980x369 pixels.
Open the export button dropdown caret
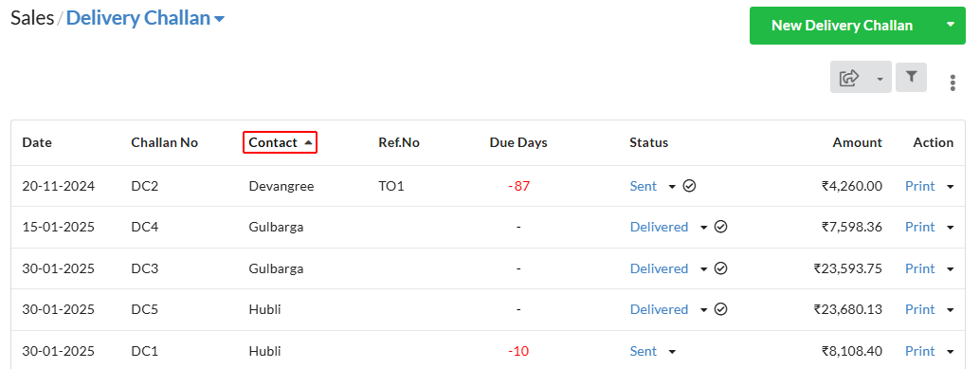(x=880, y=79)
